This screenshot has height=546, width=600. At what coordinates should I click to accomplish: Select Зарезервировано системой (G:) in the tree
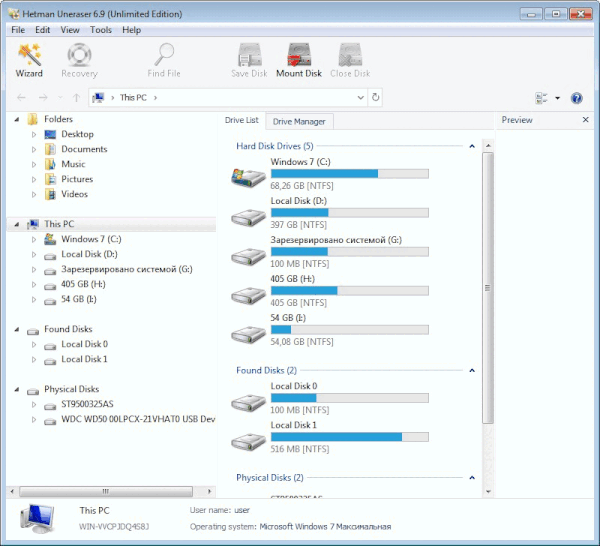point(127,269)
